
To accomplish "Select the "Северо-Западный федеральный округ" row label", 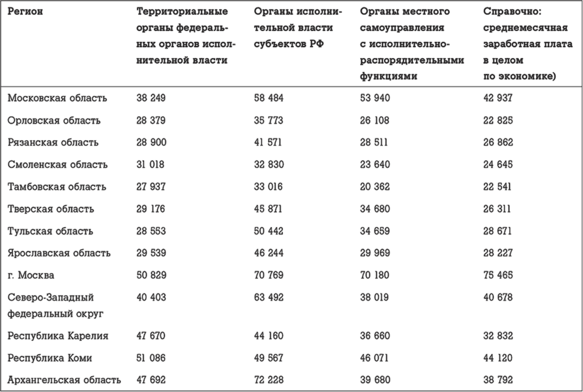I will (56, 305).
